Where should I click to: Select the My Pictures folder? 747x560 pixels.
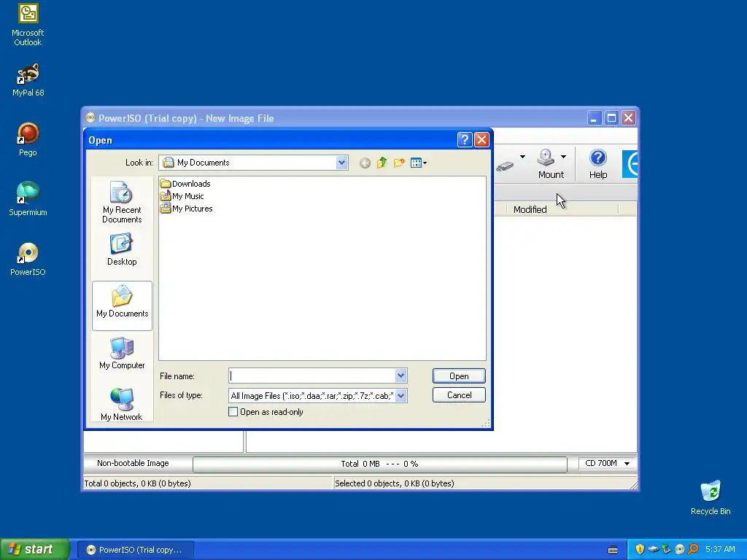click(187, 209)
